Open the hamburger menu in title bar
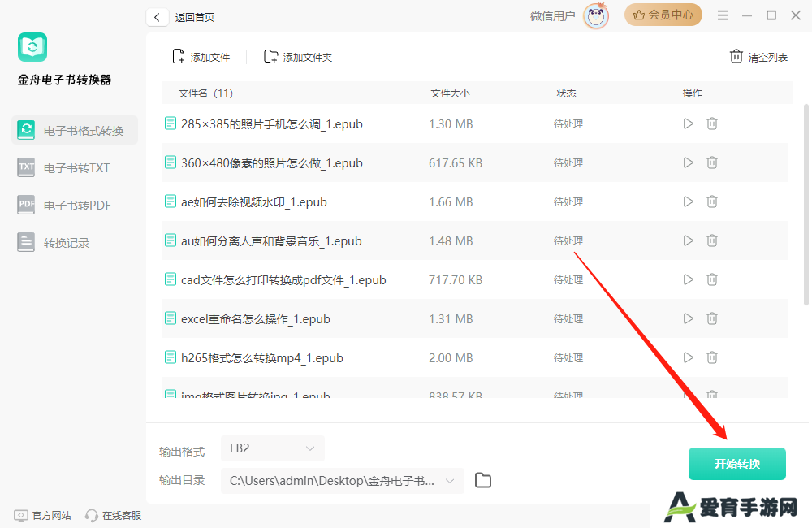812x528 pixels. [x=723, y=15]
